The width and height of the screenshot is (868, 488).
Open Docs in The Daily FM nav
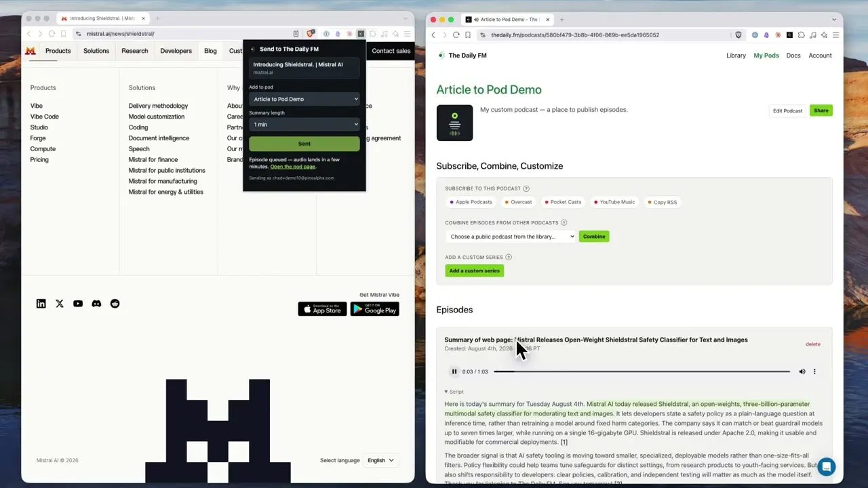pyautogui.click(x=793, y=56)
